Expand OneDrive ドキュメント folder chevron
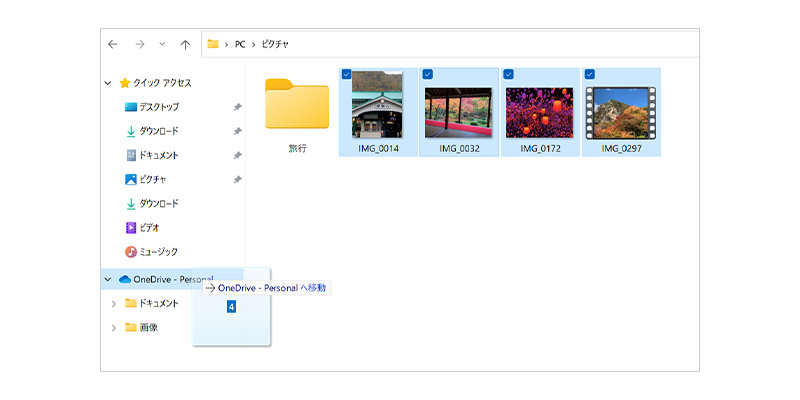This screenshot has height=400, width=800. coord(113,304)
